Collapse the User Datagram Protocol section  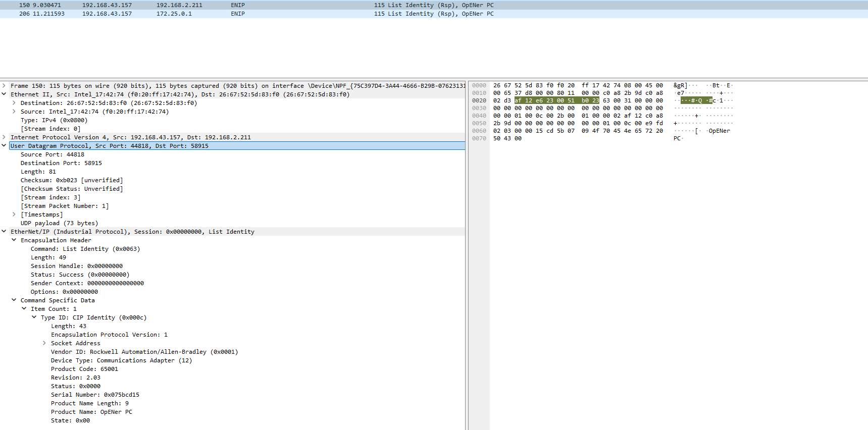(4, 146)
